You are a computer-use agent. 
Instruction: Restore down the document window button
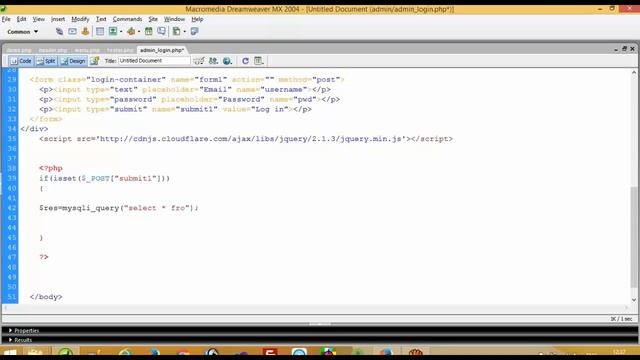pos(624,49)
